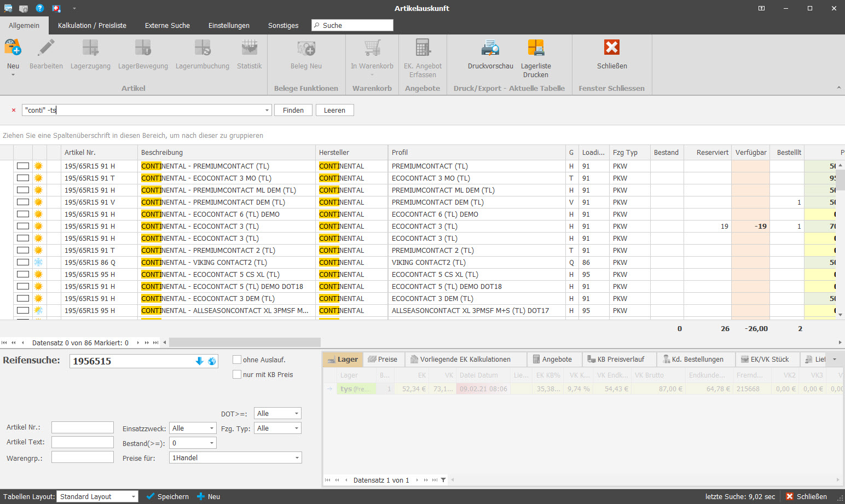Sort by Hersteller column header
The width and height of the screenshot is (845, 504).
click(x=351, y=152)
